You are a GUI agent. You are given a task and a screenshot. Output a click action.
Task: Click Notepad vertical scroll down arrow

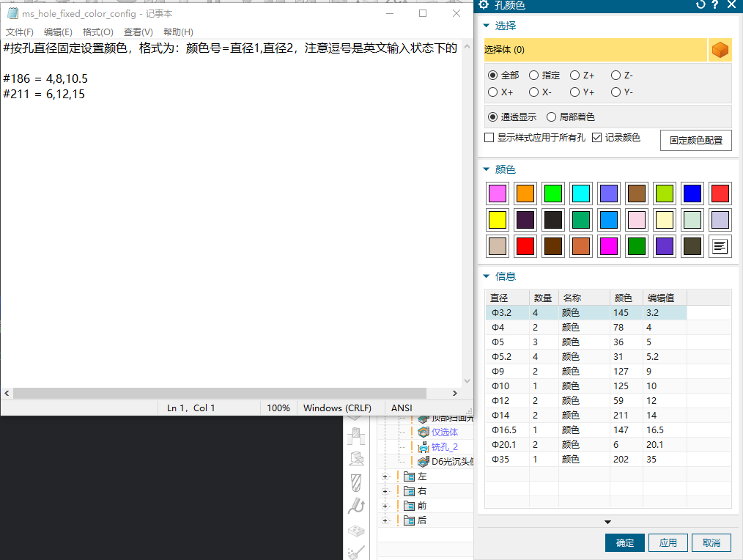click(x=467, y=380)
